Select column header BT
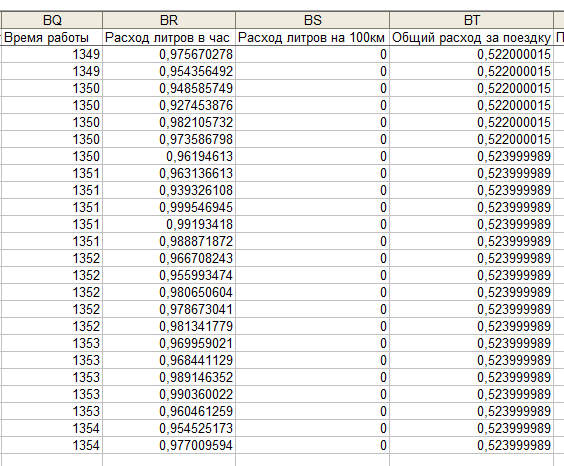The height and width of the screenshot is (466, 564). click(x=472, y=20)
